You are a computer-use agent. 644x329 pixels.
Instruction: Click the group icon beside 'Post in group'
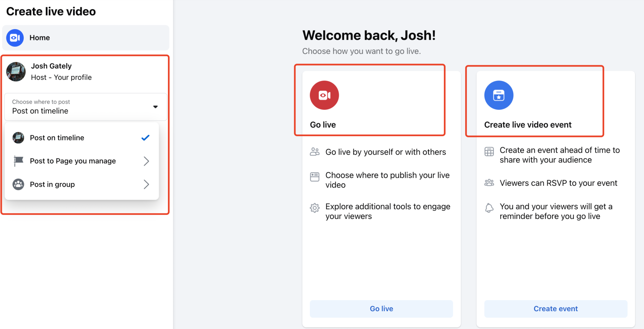[18, 184]
